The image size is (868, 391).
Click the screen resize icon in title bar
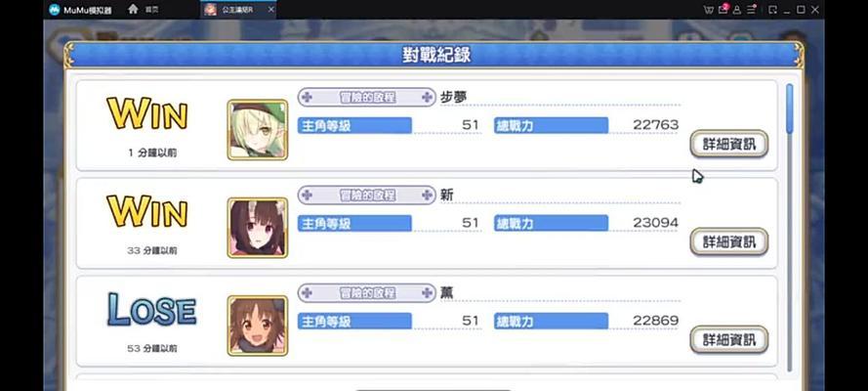click(x=772, y=10)
